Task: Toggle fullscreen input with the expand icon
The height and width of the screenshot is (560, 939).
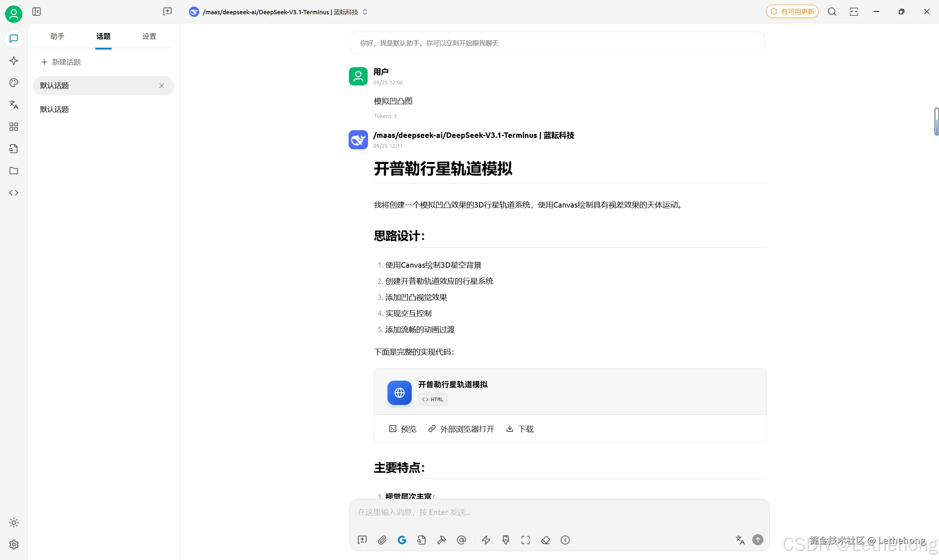Action: click(x=525, y=540)
